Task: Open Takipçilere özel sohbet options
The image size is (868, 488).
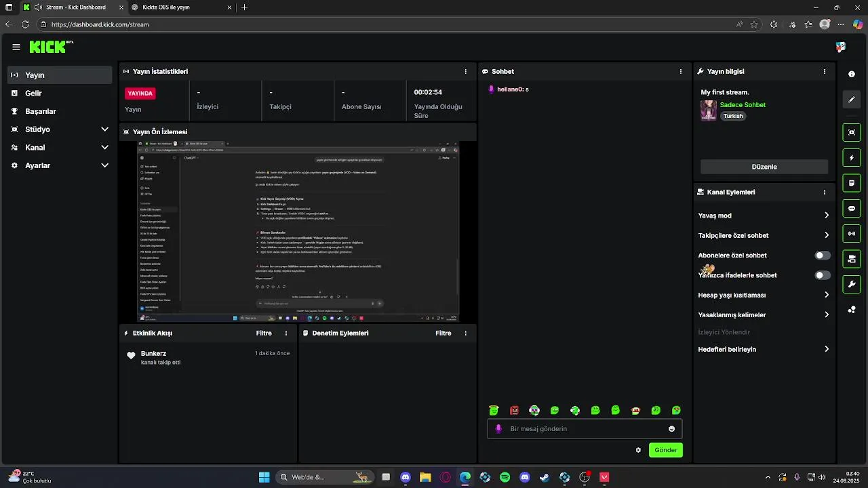Action: click(764, 235)
